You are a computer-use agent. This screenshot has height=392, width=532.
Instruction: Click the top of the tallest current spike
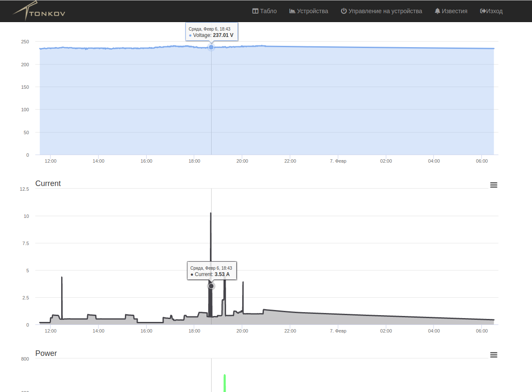[x=210, y=214]
